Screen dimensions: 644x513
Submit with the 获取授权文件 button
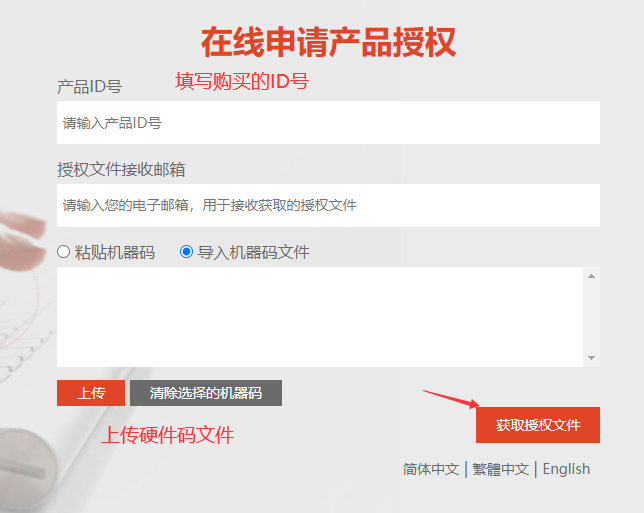[538, 425]
